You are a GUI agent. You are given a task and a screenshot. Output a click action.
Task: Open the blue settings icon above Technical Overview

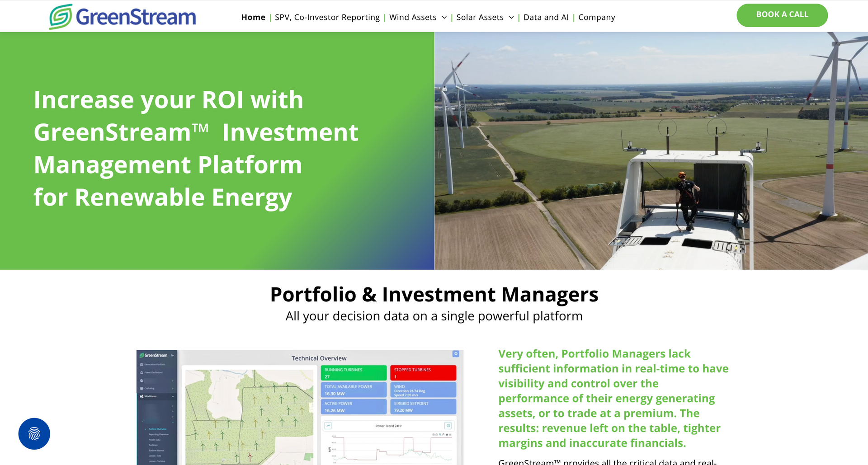point(456,354)
